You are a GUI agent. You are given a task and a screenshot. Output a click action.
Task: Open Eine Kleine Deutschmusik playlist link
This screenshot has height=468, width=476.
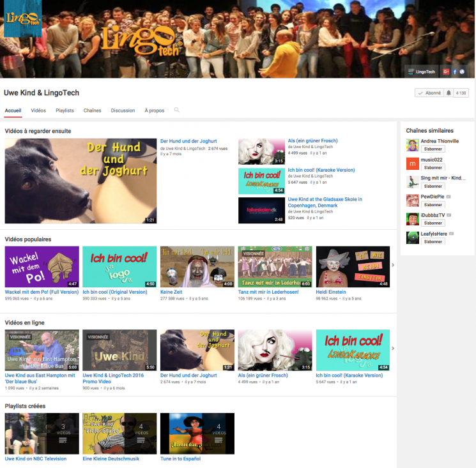[111, 458]
